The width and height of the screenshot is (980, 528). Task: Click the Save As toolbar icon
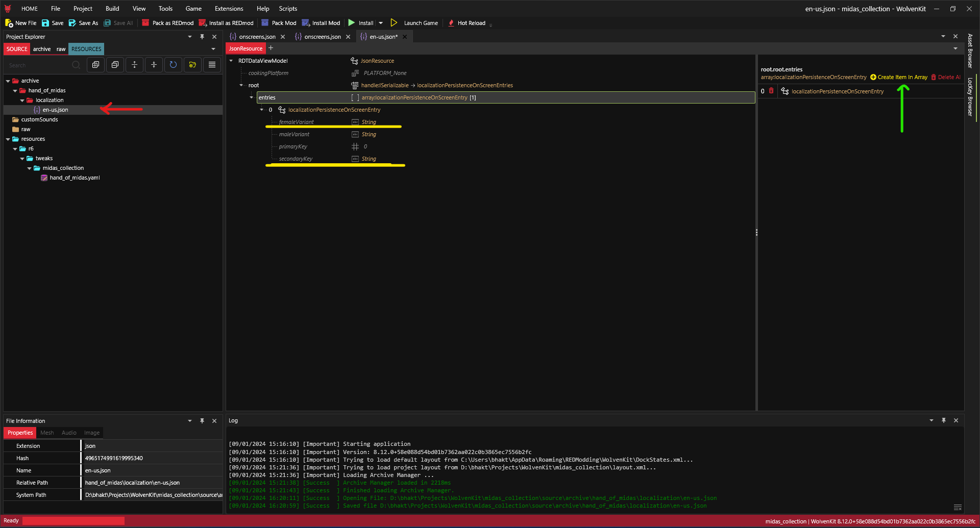72,23
